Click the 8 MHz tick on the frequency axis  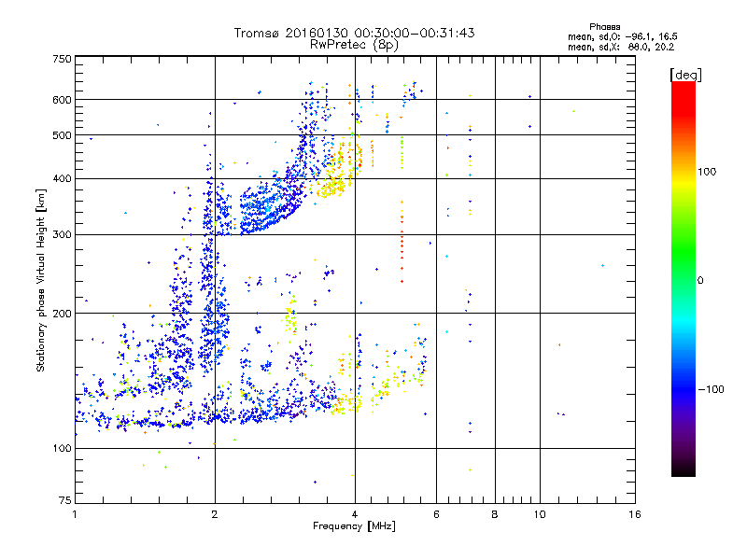point(495,514)
